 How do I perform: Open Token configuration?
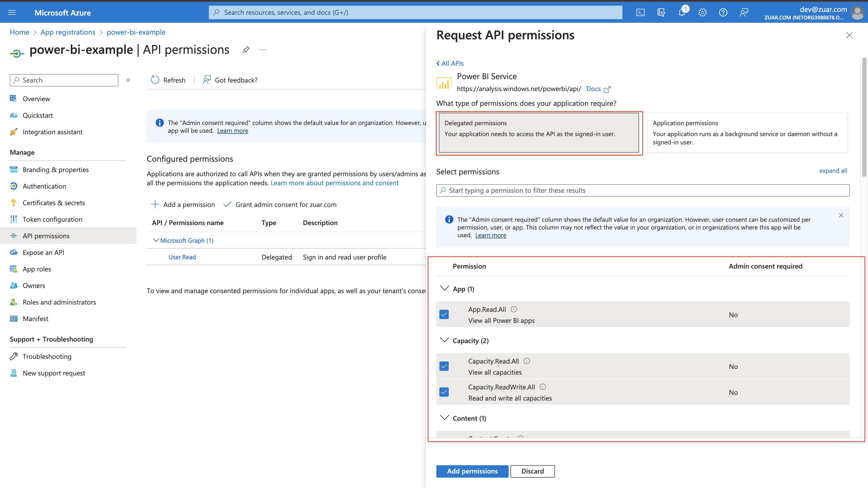[52, 219]
